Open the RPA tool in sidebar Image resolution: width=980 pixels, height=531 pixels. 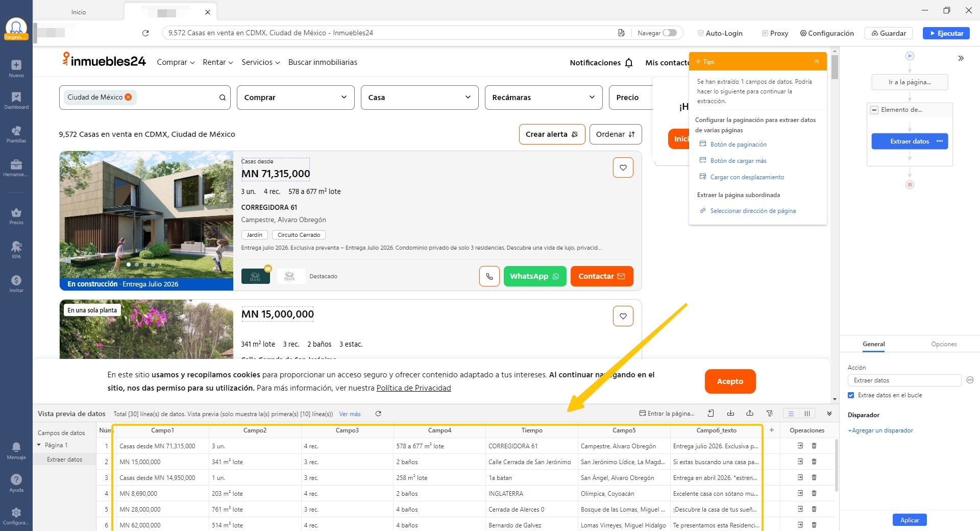point(16,250)
